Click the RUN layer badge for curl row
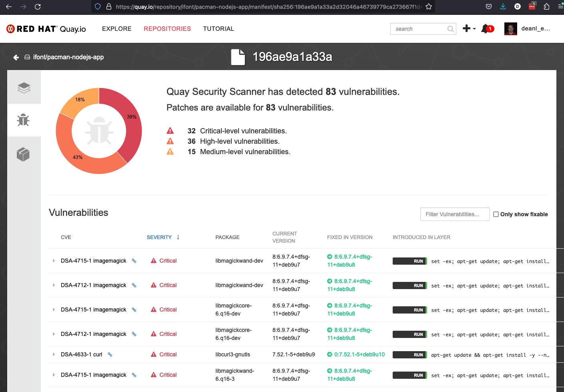The image size is (564, 392). pos(410,355)
